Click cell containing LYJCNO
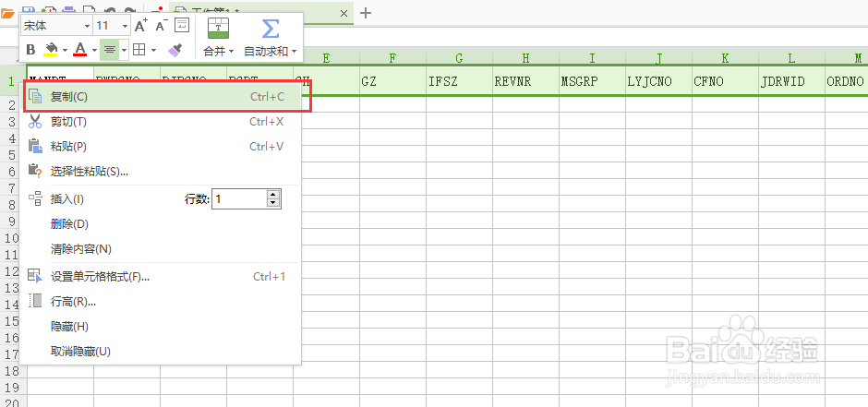The height and width of the screenshot is (407, 868). 658,81
